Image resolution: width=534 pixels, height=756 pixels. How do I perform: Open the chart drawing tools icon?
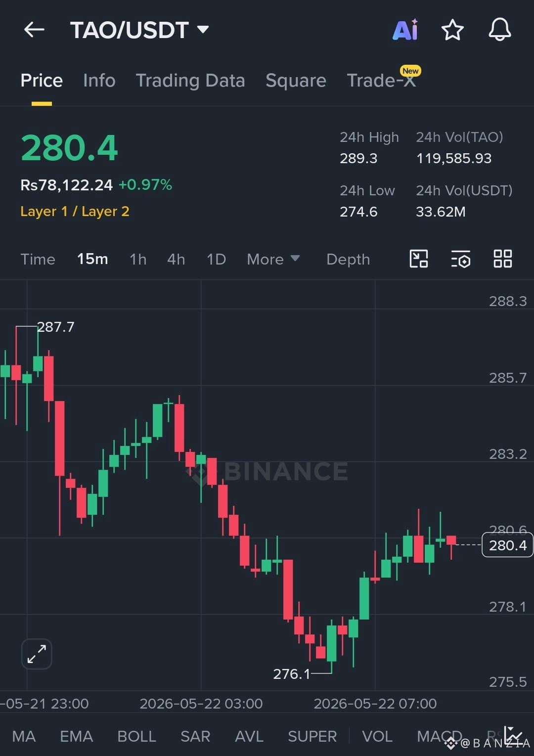click(x=419, y=259)
